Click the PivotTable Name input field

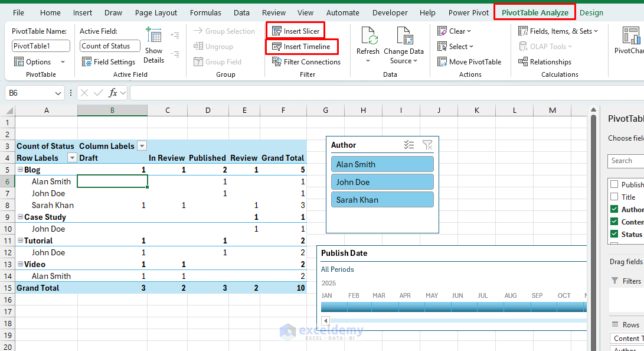pos(41,46)
